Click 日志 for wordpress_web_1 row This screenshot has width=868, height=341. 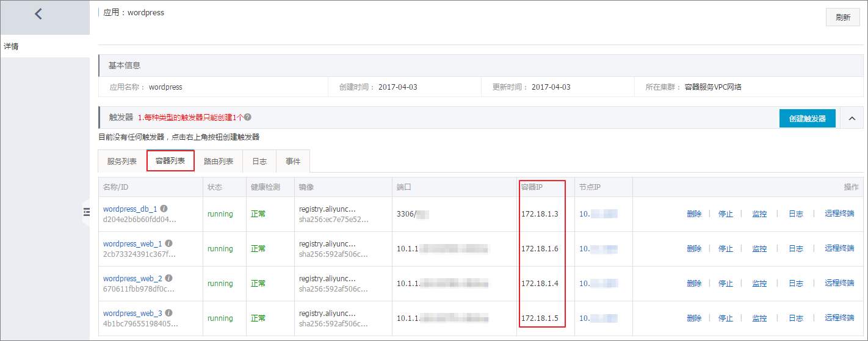click(x=796, y=248)
